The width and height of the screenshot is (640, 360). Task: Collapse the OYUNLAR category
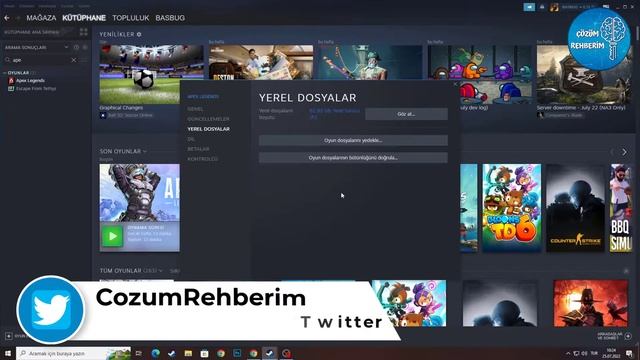pyautogui.click(x=4, y=73)
